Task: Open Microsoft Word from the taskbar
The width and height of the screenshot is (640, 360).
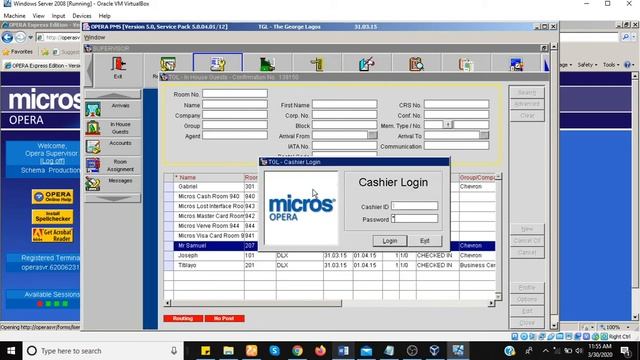Action: pos(343,351)
